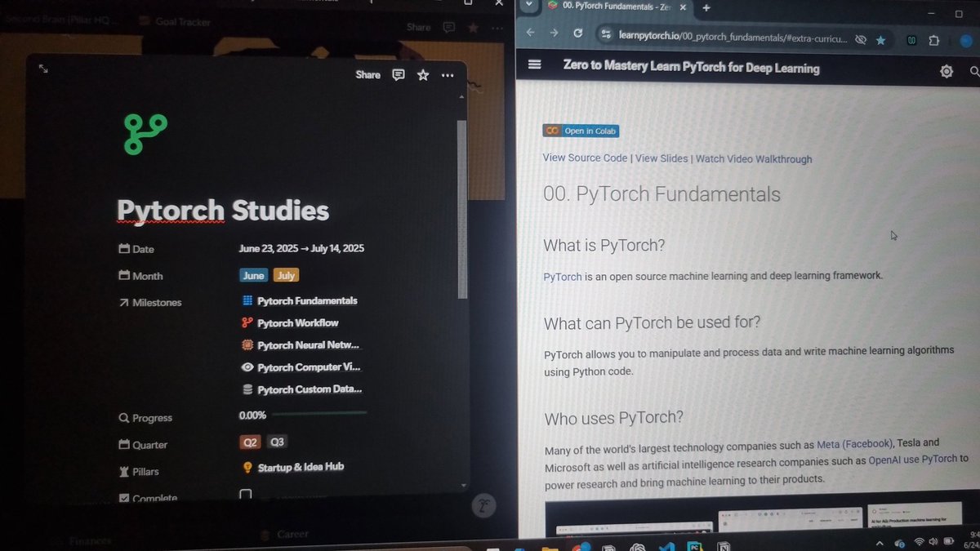
Task: Go forward in Chrome
Action: [555, 33]
